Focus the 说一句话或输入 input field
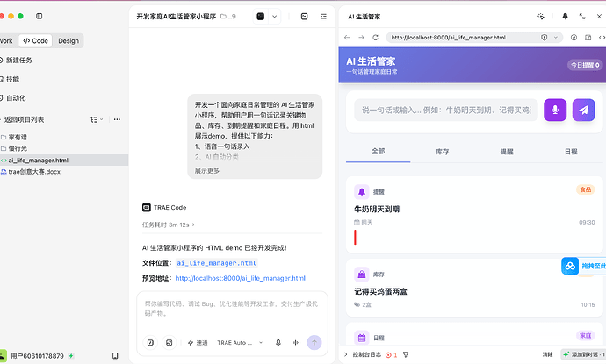The image size is (606, 364). point(445,110)
